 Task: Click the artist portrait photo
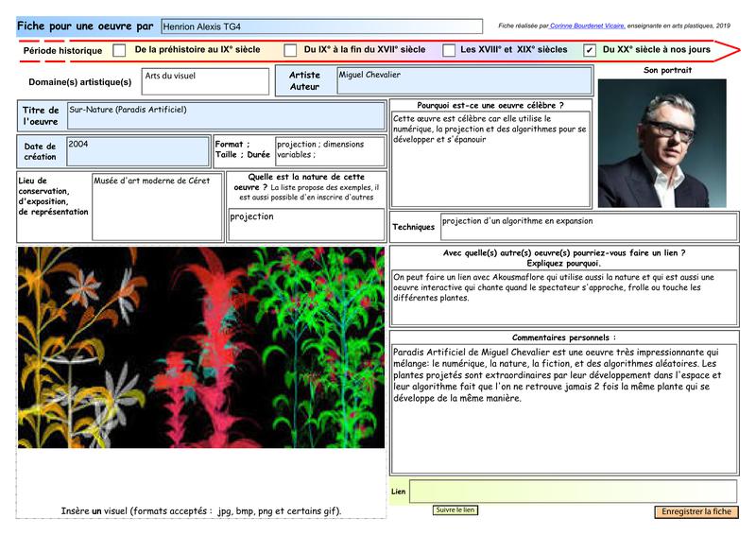point(661,143)
